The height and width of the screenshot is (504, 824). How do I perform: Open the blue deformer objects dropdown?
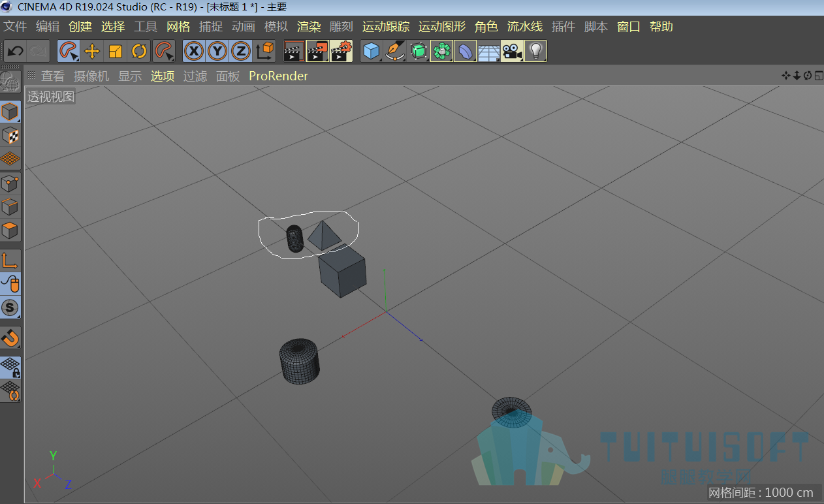[466, 51]
